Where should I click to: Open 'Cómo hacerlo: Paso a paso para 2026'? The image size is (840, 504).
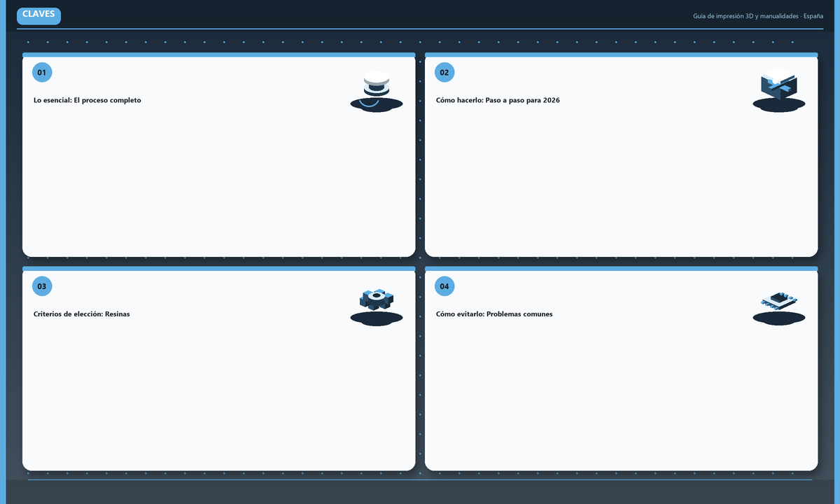pos(498,100)
